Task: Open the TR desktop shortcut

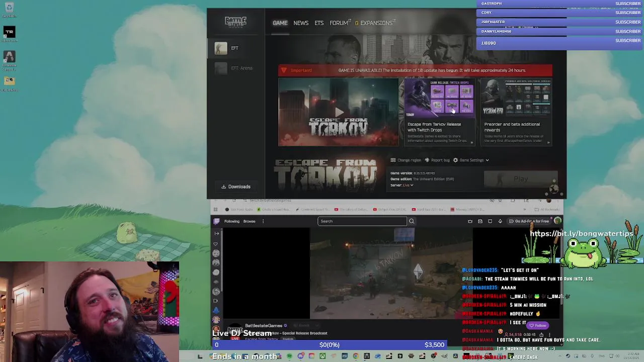Action: pyautogui.click(x=9, y=34)
